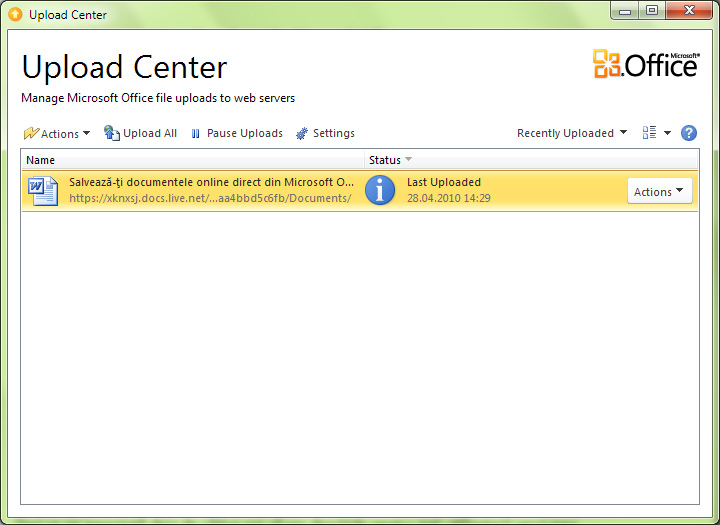Click the Upload Center title bar icon

(x=15, y=14)
